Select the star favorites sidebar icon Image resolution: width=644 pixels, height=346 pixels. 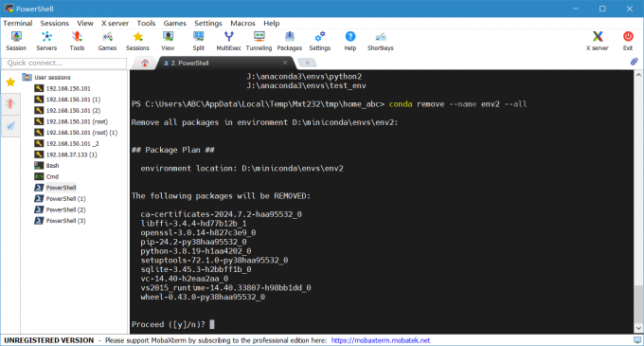[10, 82]
